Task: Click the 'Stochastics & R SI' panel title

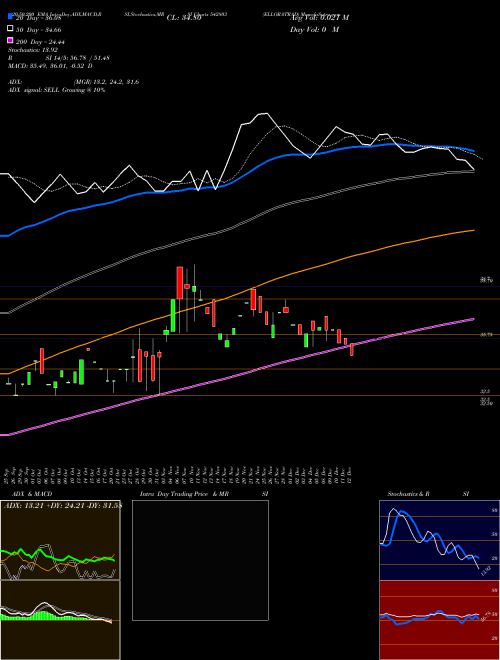Action: (x=428, y=494)
